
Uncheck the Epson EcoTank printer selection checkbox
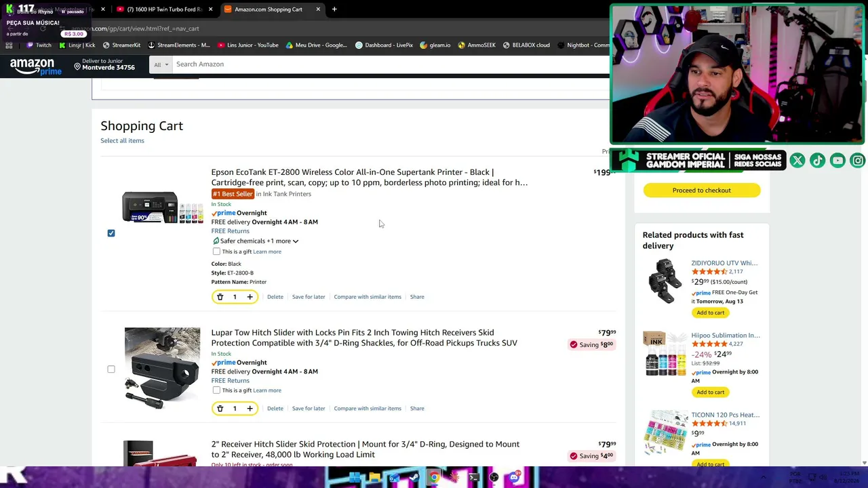(x=111, y=233)
